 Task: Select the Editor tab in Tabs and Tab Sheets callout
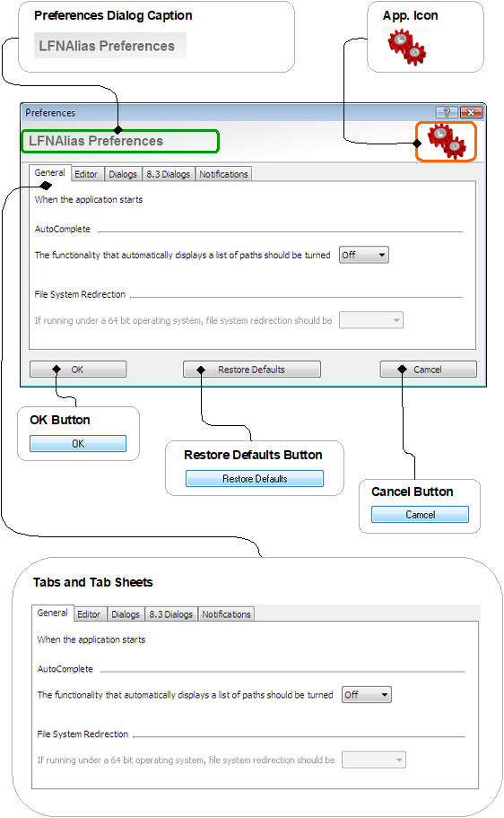(x=89, y=614)
